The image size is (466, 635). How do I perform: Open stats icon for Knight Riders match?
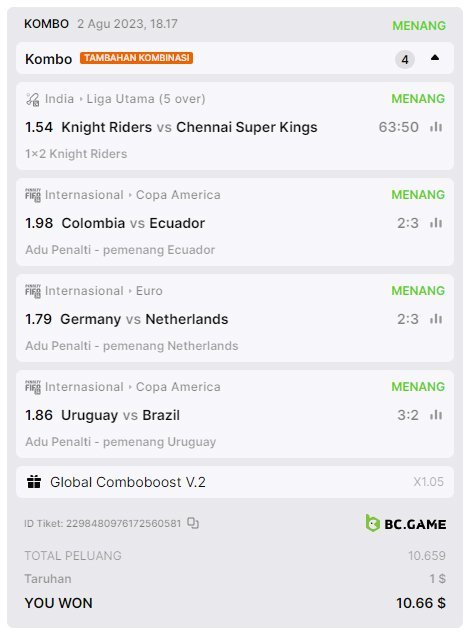click(436, 127)
